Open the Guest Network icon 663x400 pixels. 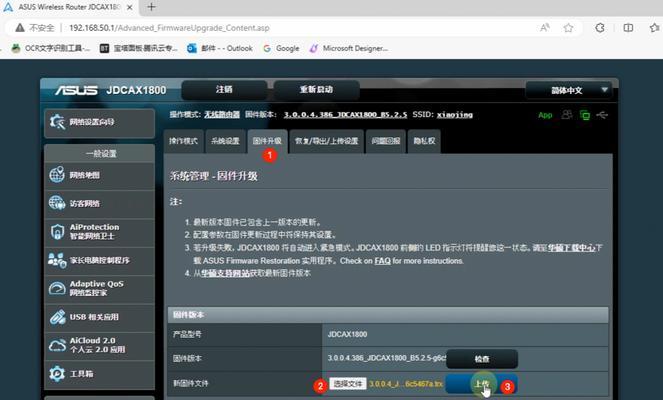coord(57,203)
